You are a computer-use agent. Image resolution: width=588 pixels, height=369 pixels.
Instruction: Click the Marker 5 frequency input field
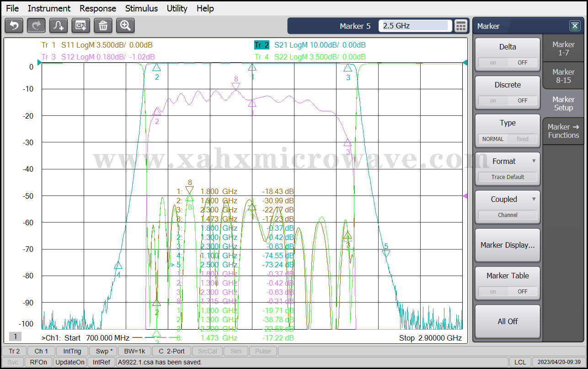(415, 26)
